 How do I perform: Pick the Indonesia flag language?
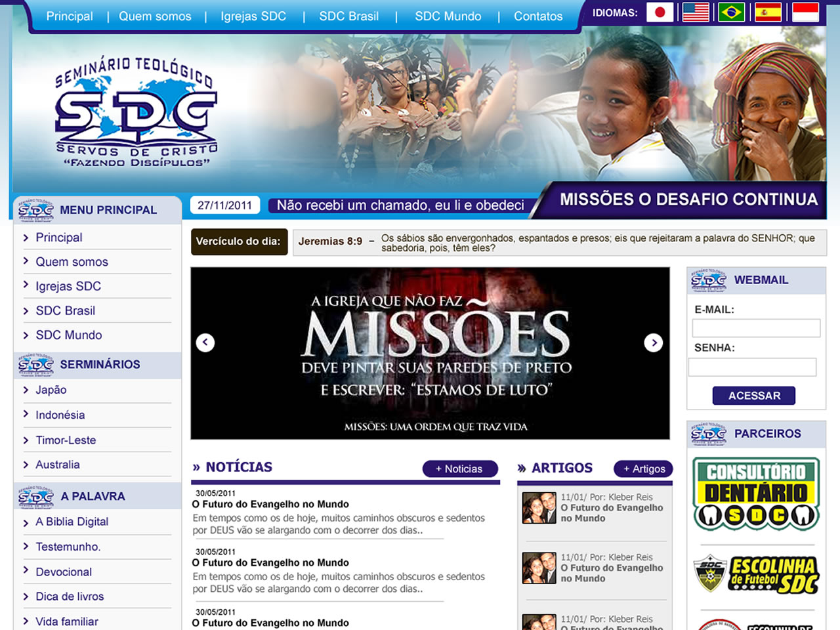pyautogui.click(x=805, y=12)
